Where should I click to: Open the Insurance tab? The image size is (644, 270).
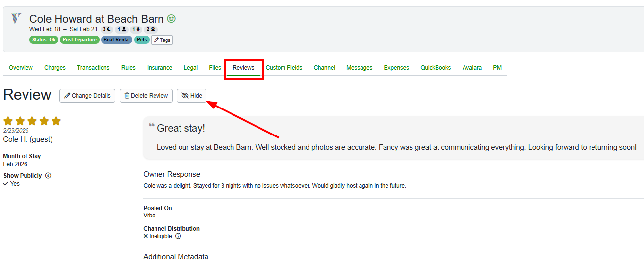pyautogui.click(x=160, y=68)
